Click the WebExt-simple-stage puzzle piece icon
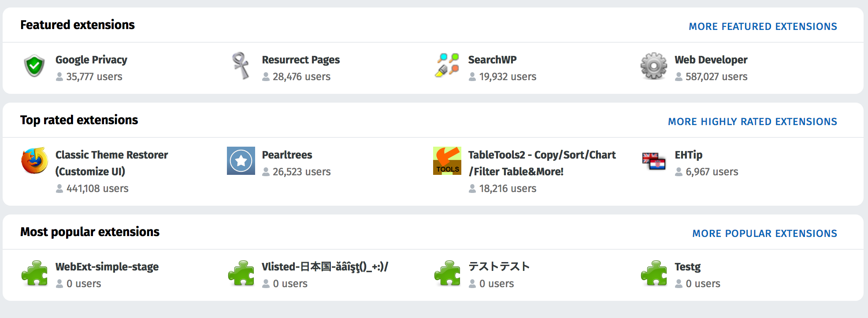Screen dimensions: 868x318 [x=34, y=273]
